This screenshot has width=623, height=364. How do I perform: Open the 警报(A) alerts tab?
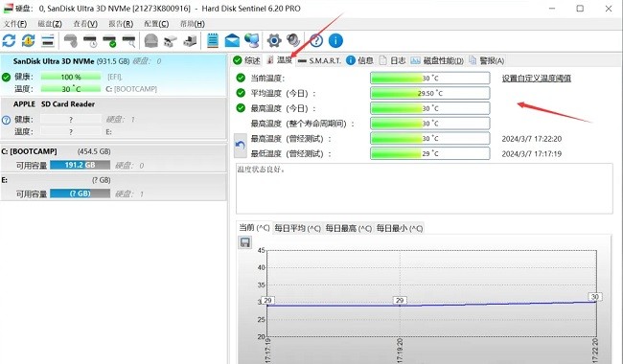(x=487, y=60)
